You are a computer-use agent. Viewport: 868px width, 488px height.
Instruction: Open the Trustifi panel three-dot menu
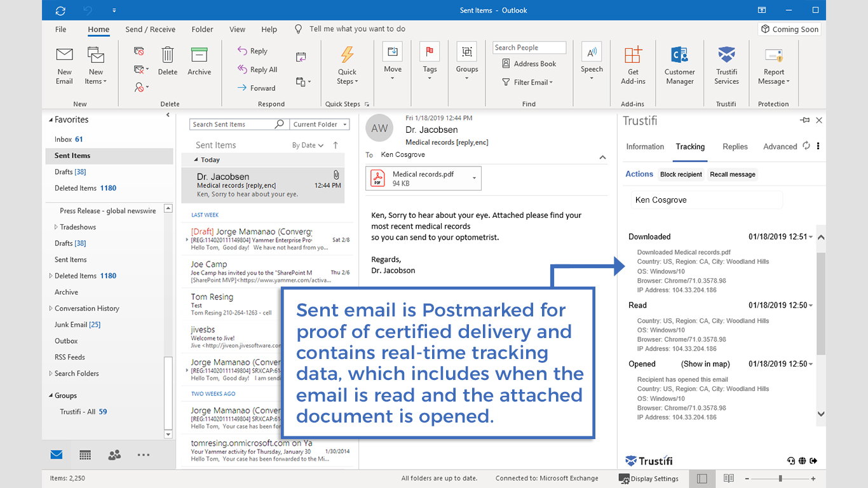818,146
